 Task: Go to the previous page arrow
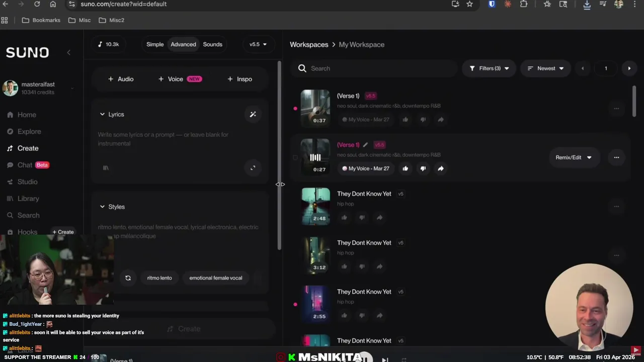[583, 68]
